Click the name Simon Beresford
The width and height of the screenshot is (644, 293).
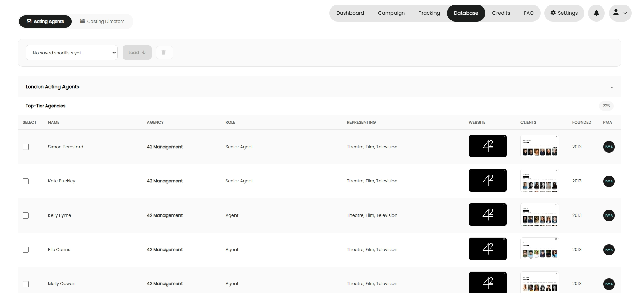click(x=66, y=147)
